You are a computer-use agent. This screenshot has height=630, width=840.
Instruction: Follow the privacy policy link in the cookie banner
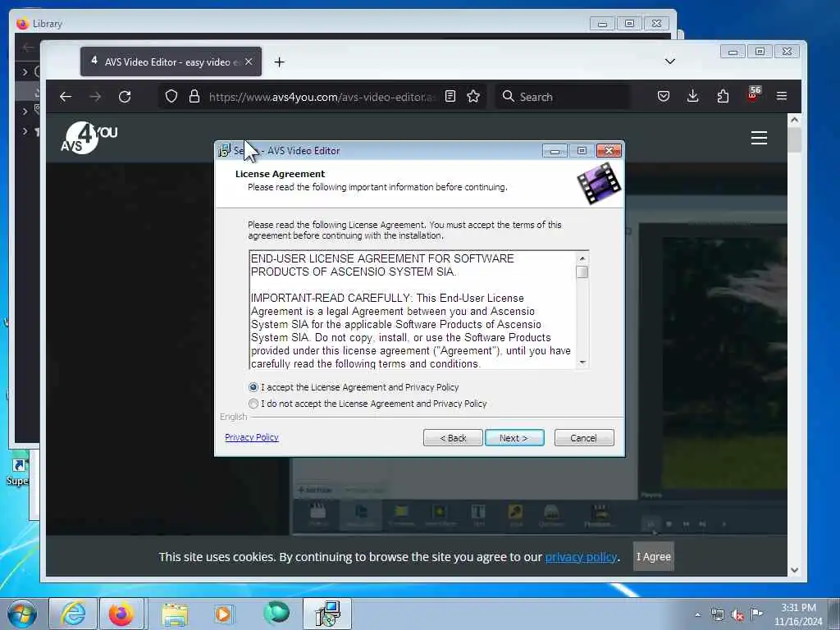tap(581, 557)
